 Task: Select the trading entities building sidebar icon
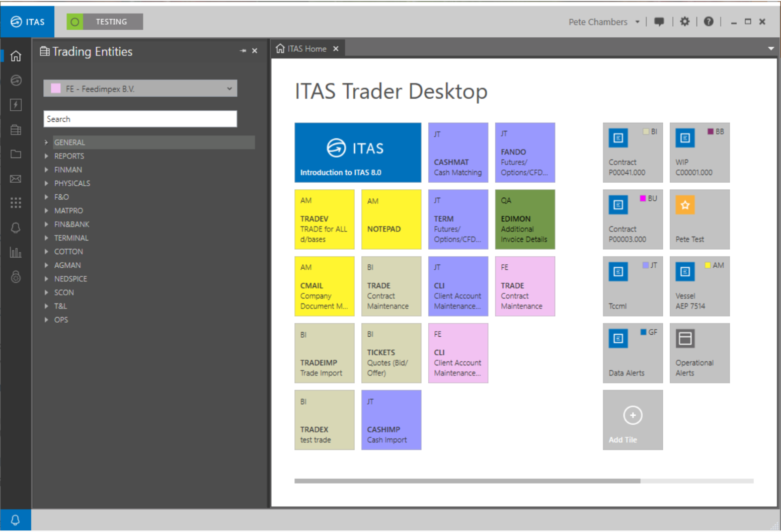(x=16, y=130)
